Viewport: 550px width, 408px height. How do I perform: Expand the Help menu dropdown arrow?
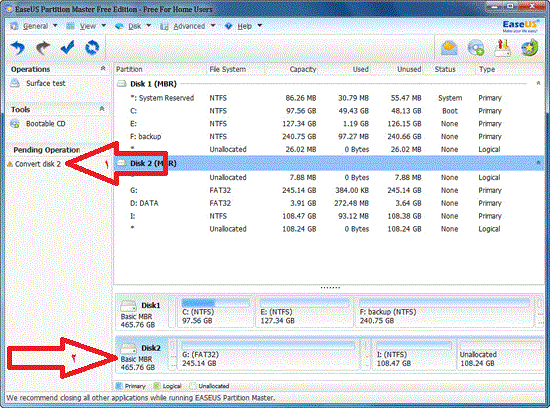260,26
